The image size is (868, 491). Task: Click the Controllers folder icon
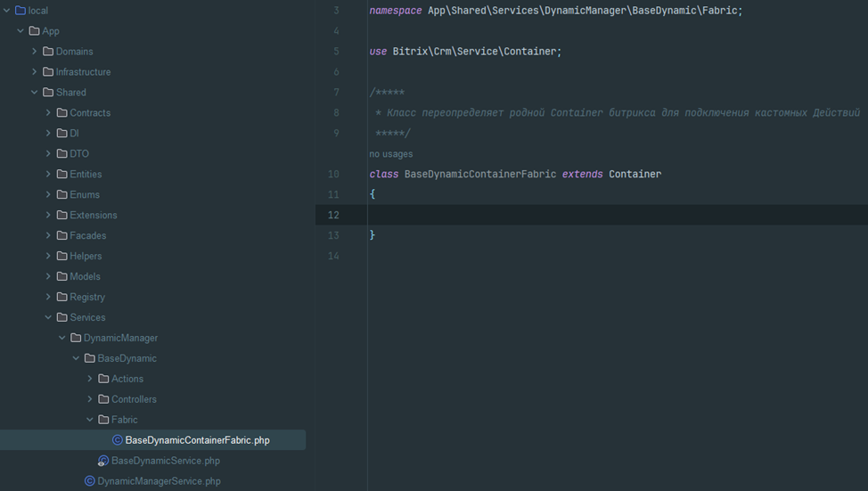point(103,400)
